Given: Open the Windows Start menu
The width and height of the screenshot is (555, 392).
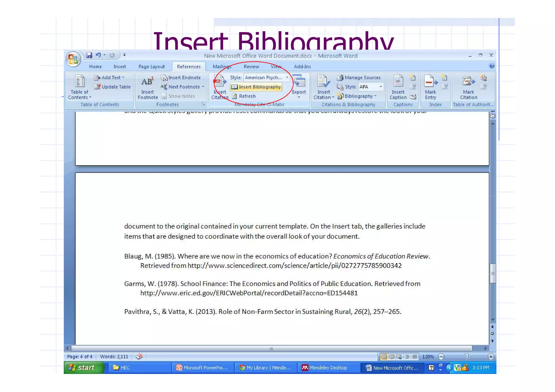Looking at the screenshot, I should pos(84,368).
